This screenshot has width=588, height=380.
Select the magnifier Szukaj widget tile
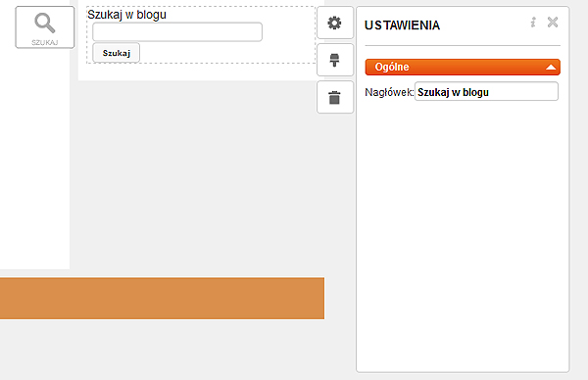pos(45,27)
